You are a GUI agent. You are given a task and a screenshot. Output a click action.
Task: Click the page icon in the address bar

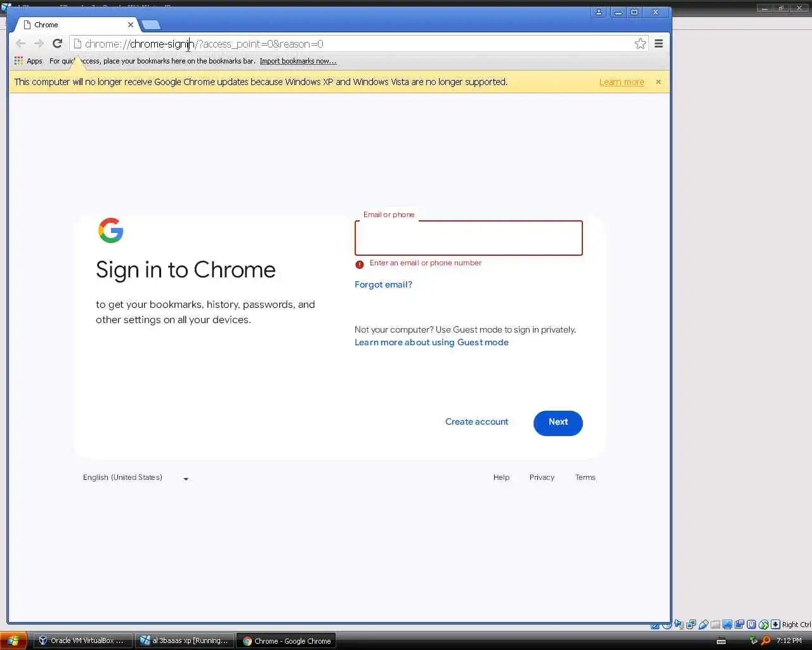pyautogui.click(x=78, y=44)
